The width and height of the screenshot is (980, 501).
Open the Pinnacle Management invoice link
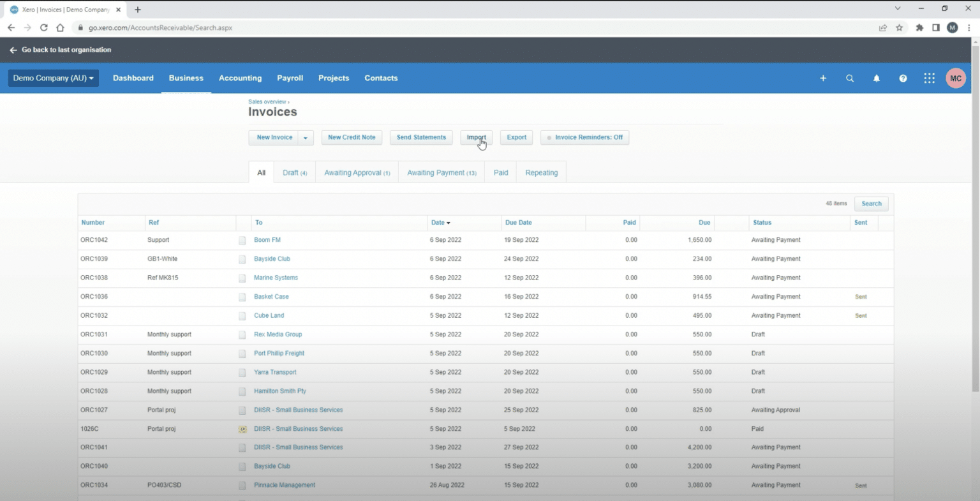(x=285, y=485)
